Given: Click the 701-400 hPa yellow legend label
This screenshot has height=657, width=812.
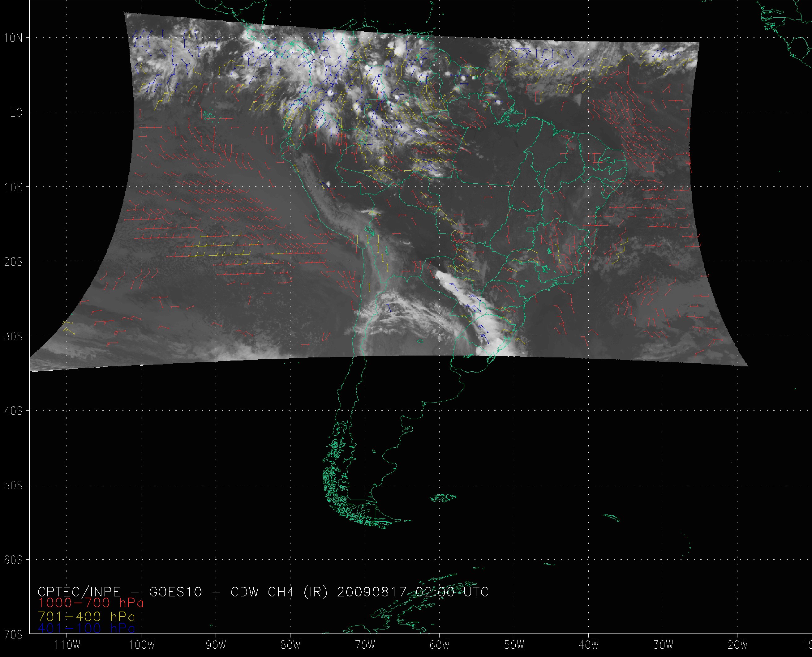Looking at the screenshot, I should (x=87, y=616).
